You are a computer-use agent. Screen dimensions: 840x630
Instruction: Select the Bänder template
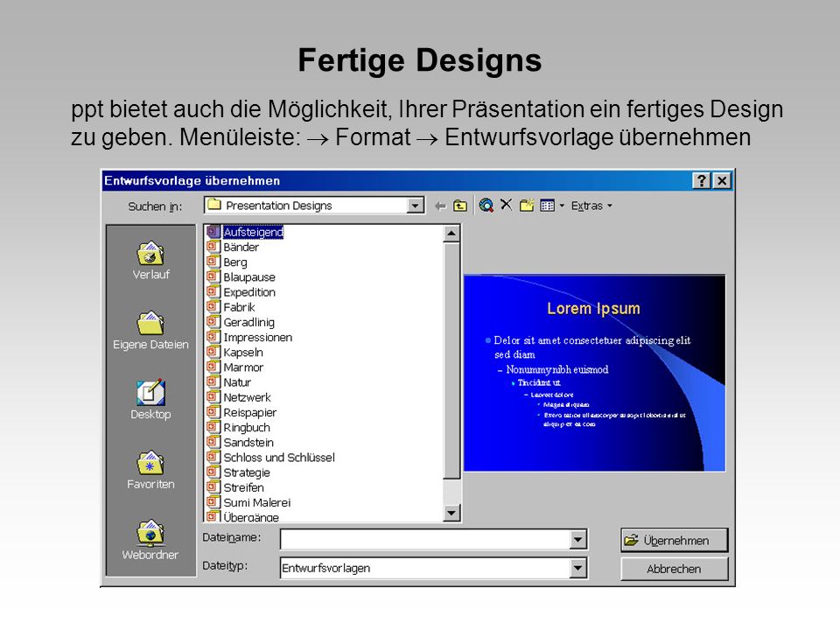tap(241, 247)
